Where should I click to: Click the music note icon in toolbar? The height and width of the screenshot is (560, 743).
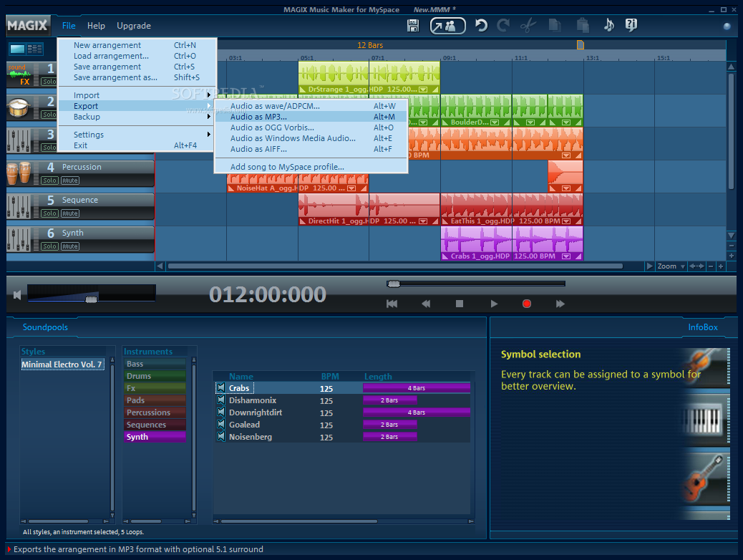point(609,25)
